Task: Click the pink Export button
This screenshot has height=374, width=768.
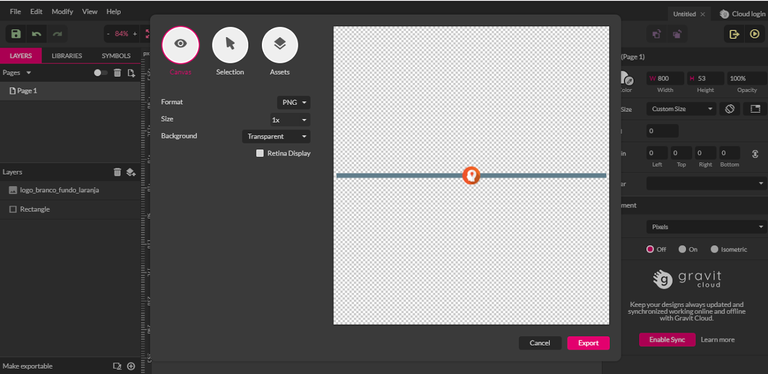Action: [588, 343]
